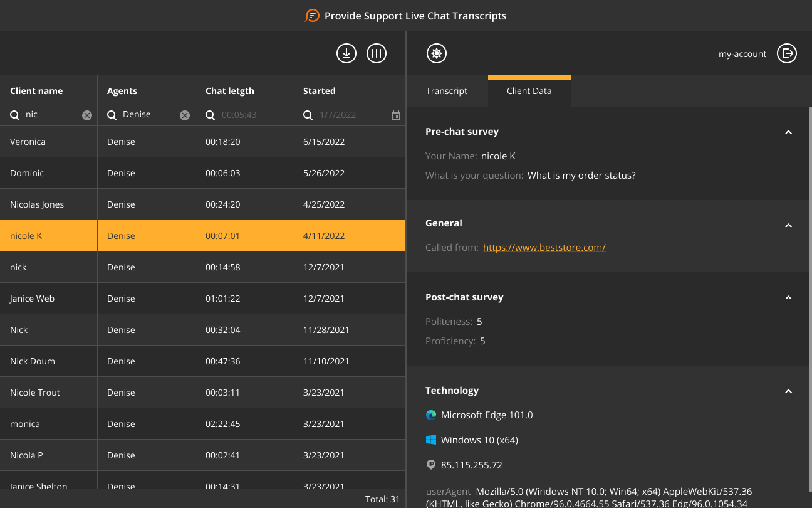Open the calendar picker in Started column

[395, 115]
